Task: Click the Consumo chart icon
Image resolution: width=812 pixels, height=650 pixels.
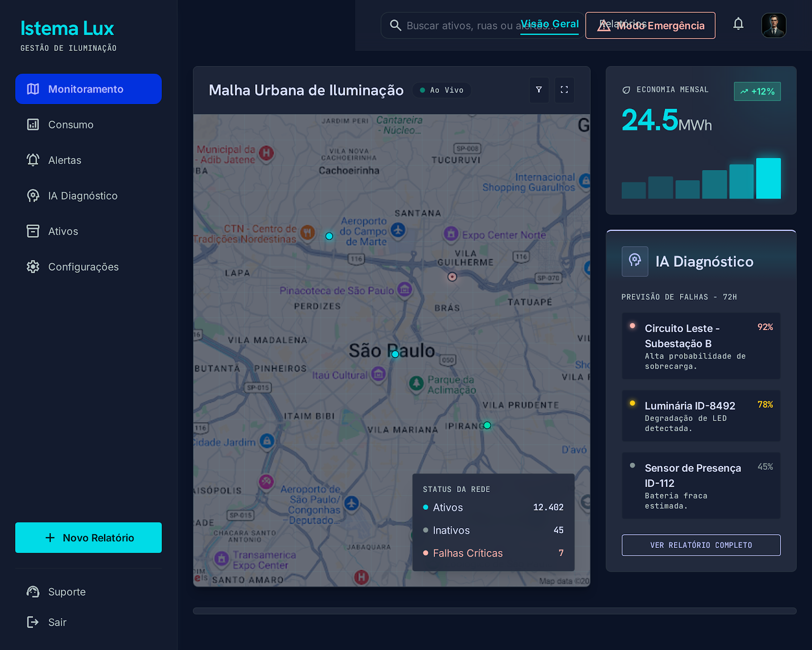Action: click(33, 124)
